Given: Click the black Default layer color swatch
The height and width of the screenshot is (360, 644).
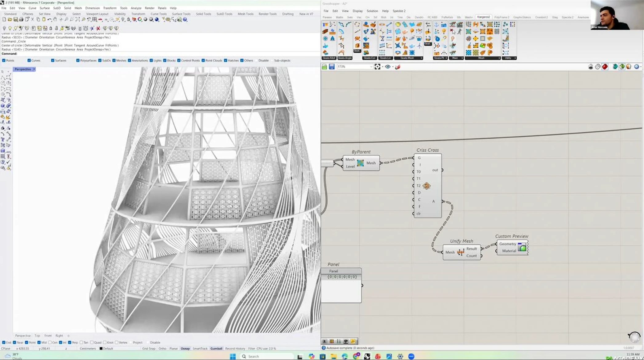Looking at the screenshot, I should pos(101,349).
